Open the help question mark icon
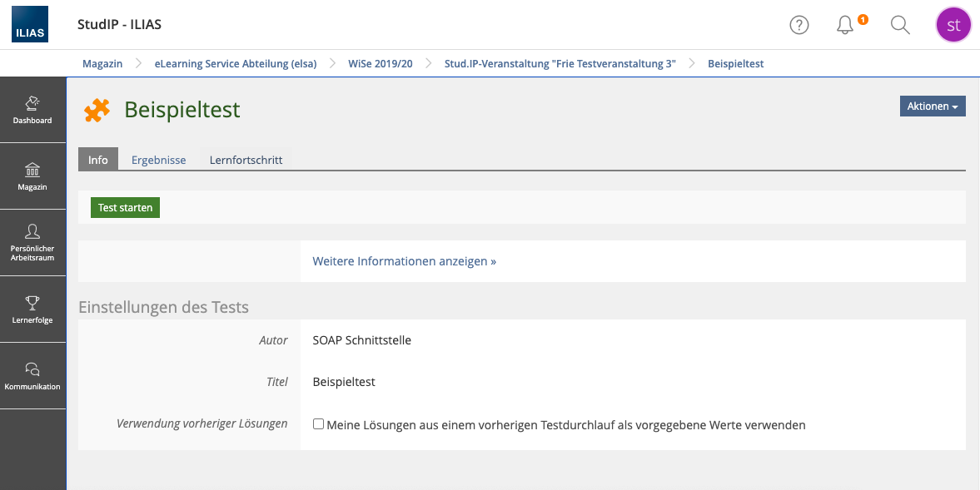Image resolution: width=980 pixels, height=490 pixels. tap(798, 25)
